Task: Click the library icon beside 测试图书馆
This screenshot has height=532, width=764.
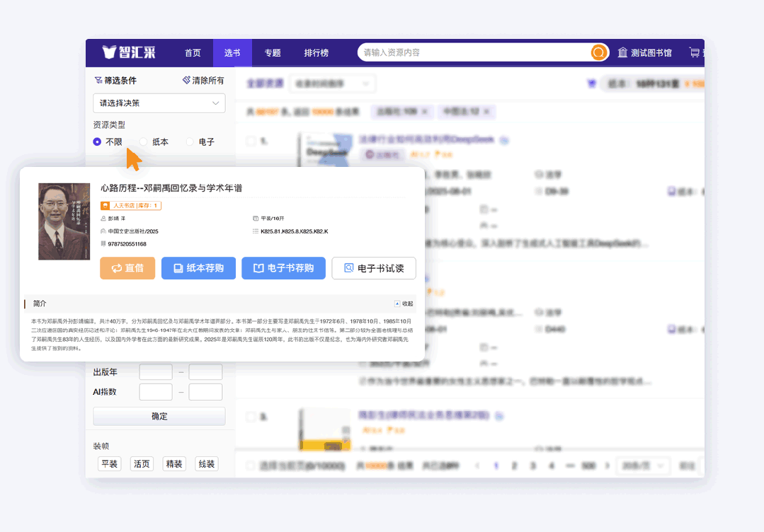Action: point(622,53)
